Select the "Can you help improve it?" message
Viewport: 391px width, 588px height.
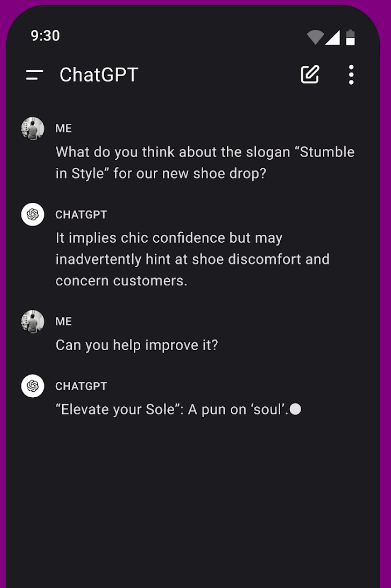(137, 345)
